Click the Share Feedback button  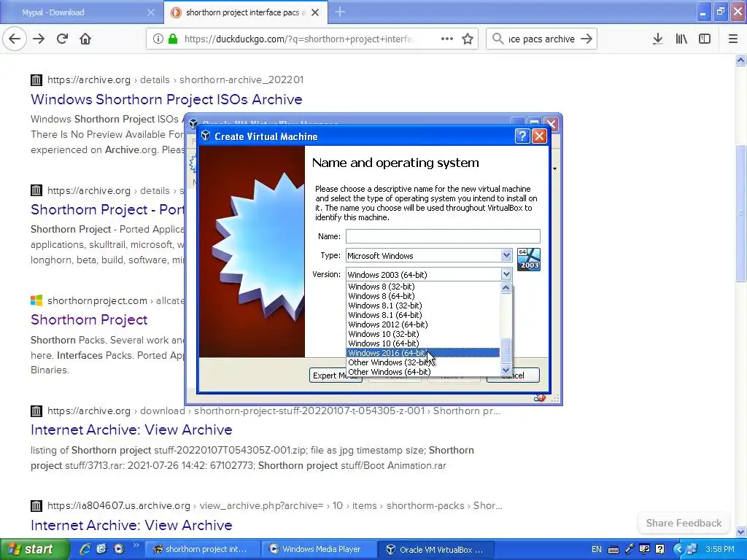point(684,523)
